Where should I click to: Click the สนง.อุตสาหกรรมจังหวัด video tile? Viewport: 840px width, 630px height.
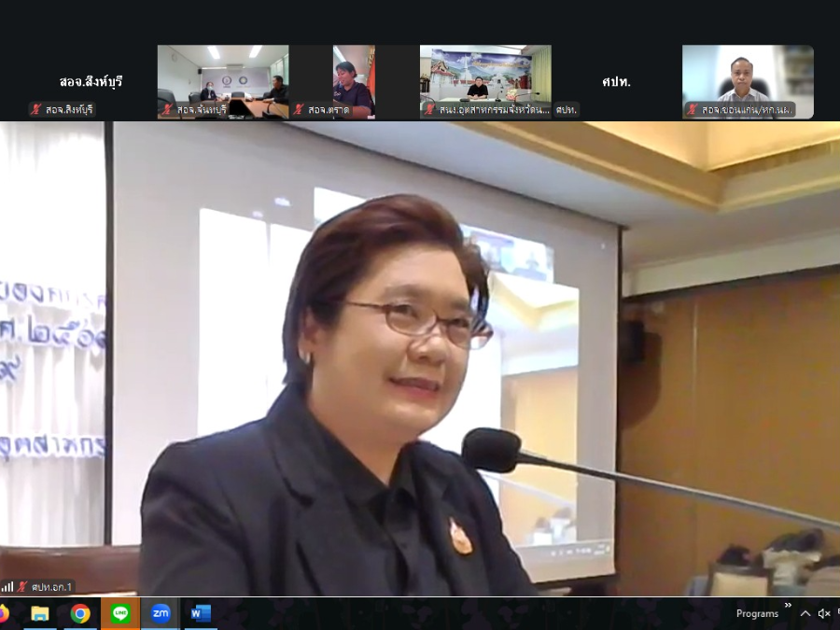coord(485,79)
